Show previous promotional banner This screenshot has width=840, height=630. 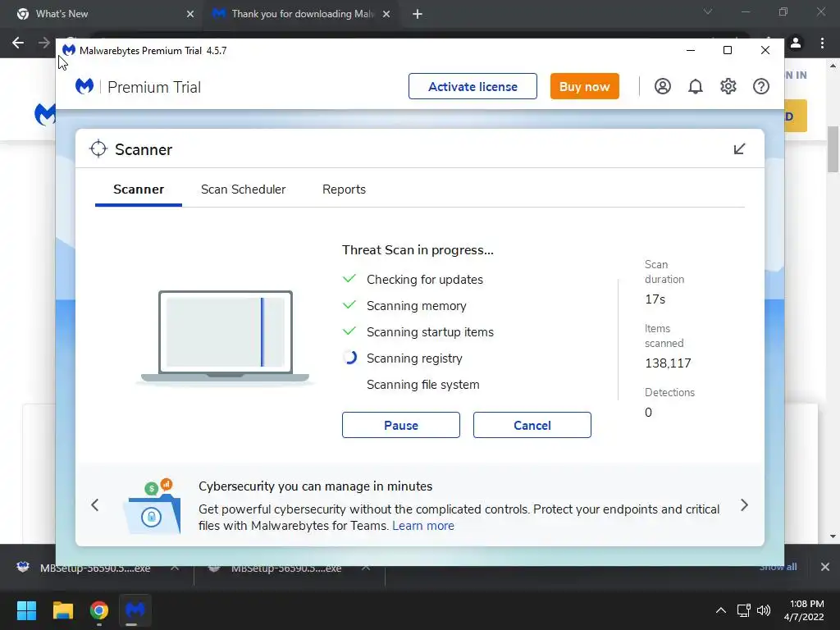tap(95, 504)
